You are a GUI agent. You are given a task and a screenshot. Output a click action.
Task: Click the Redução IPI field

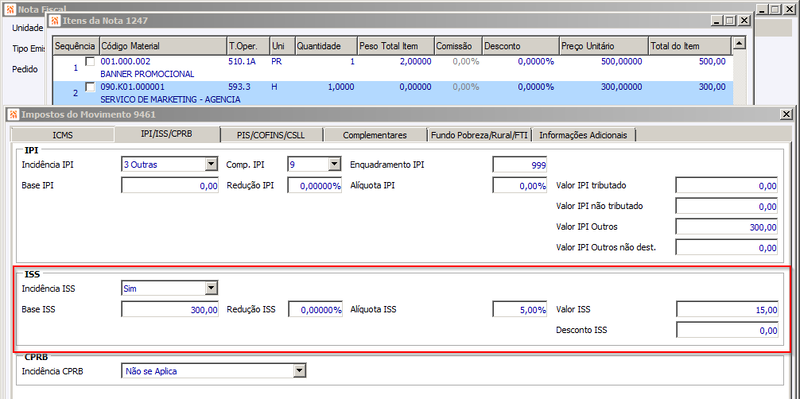315,186
